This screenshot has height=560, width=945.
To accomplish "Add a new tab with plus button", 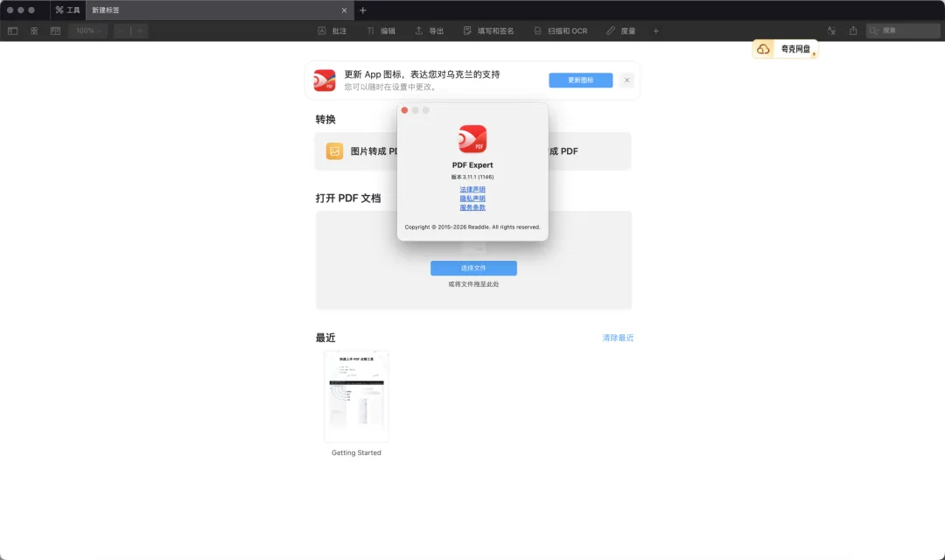I will (363, 10).
